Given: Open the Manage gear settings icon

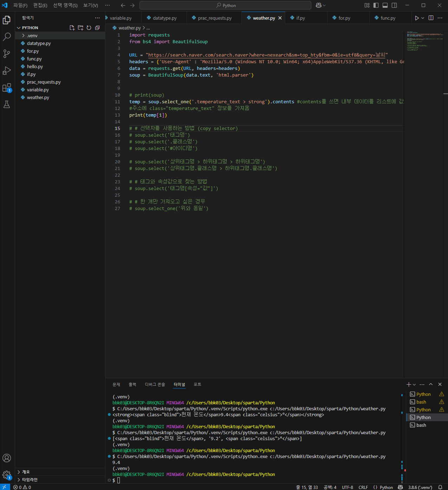Looking at the screenshot, I should [7, 475].
